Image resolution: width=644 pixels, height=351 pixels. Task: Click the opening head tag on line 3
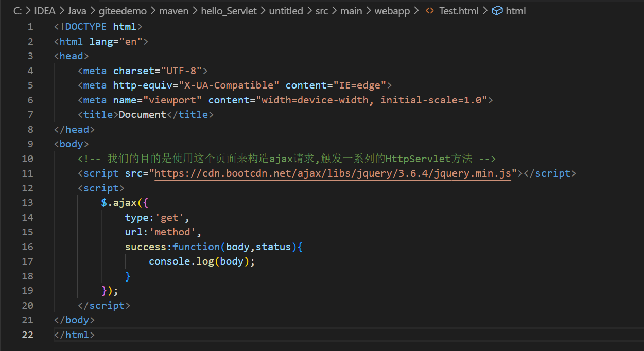[72, 56]
